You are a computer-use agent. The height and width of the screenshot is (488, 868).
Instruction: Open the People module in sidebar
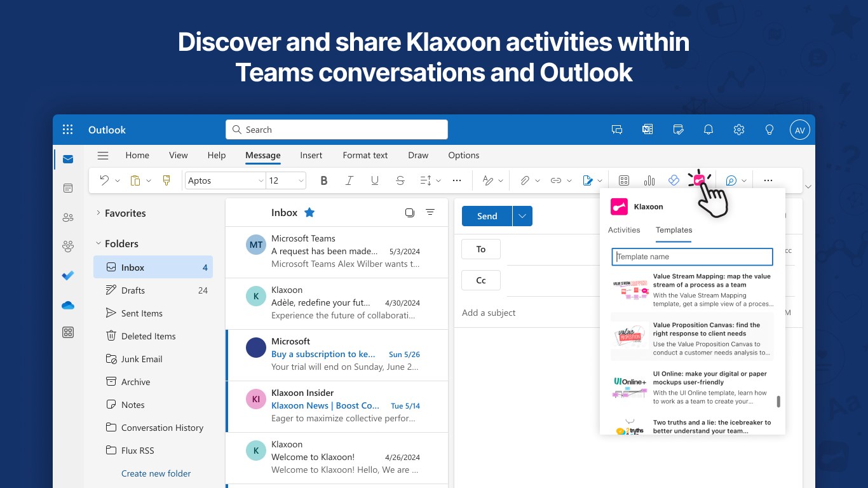coord(68,217)
